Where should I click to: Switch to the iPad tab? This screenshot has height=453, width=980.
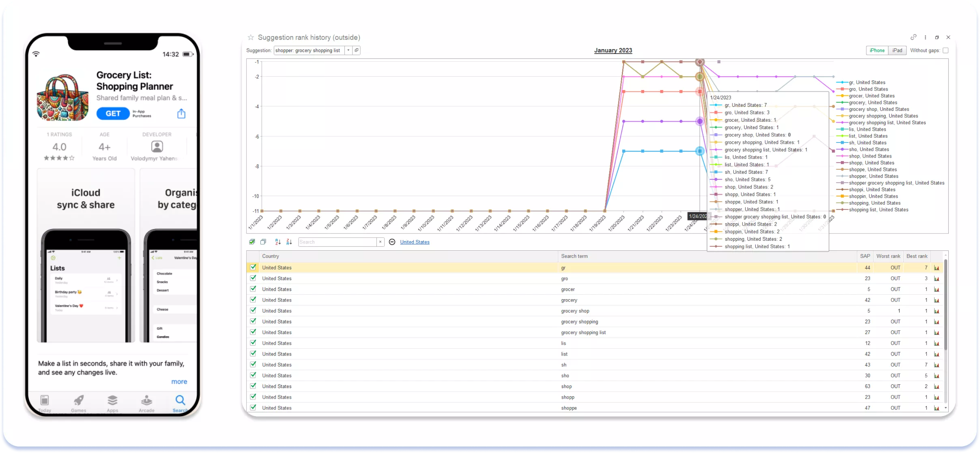coord(897,50)
